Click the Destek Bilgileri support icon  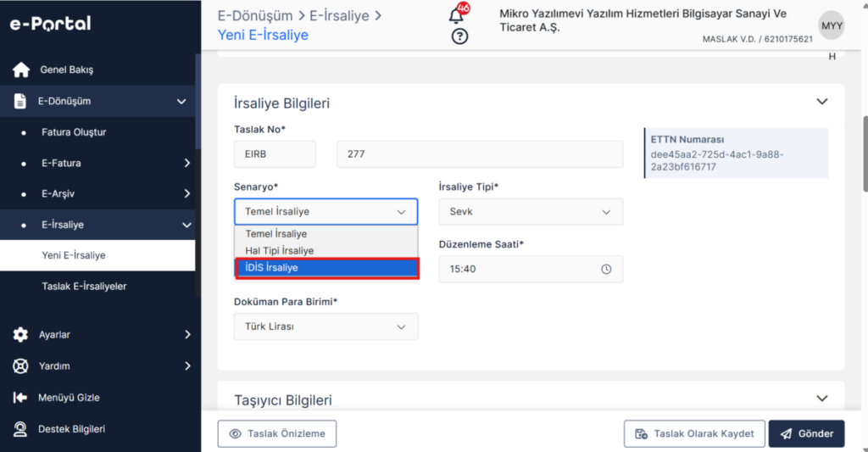pyautogui.click(x=20, y=429)
